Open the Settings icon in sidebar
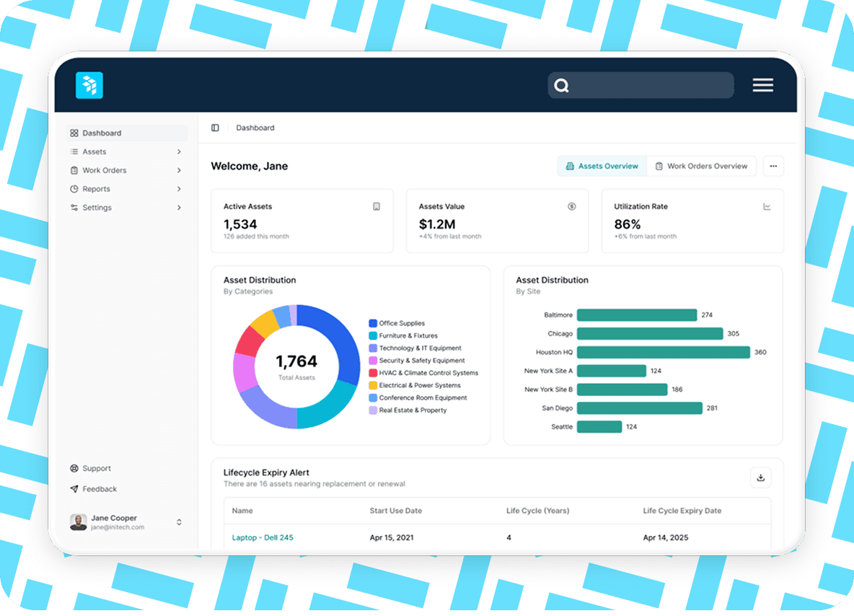 (74, 208)
